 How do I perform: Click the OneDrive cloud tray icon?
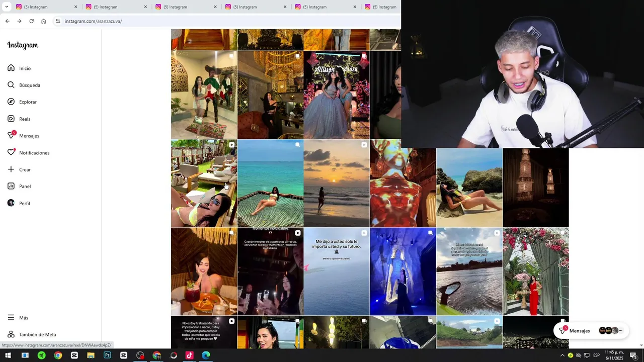579,355
